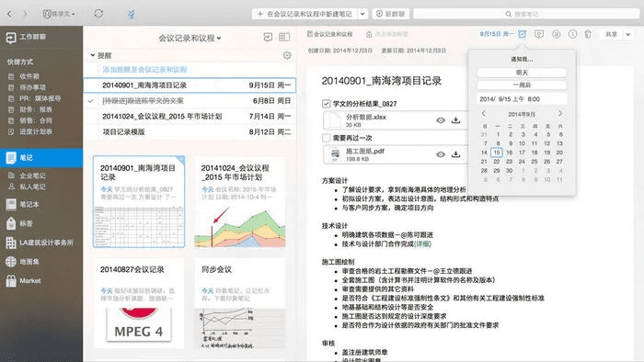This screenshot has width=644, height=362.
Task: Open 收件箱 shortcut
Action: tap(24, 76)
